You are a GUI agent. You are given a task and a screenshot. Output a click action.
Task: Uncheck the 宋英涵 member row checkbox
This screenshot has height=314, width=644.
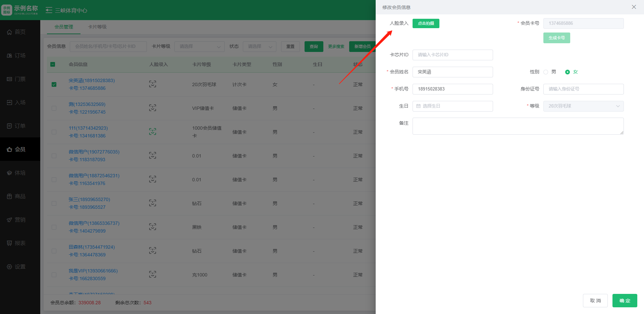54,84
